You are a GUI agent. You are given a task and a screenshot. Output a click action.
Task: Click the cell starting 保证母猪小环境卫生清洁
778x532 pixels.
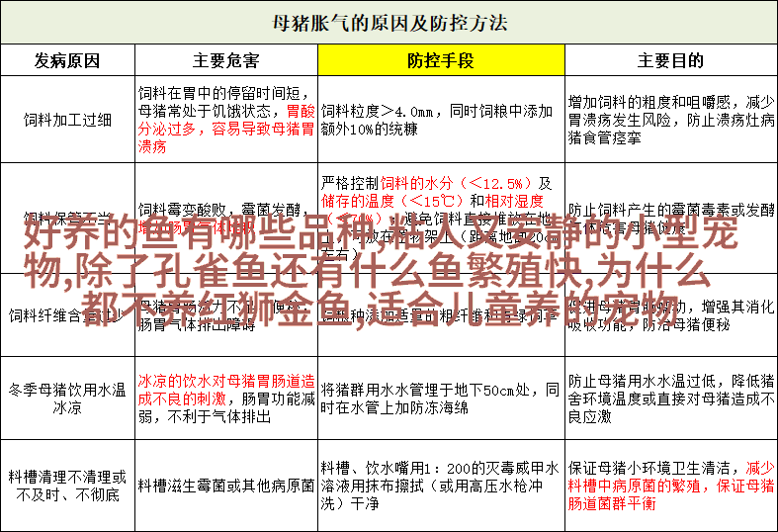tap(671, 486)
